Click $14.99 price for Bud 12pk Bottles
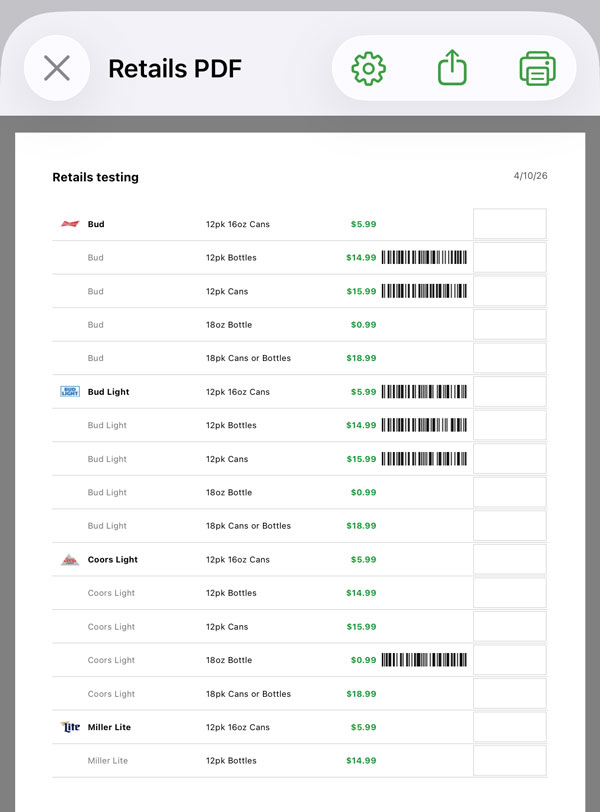600x812 pixels. (361, 257)
